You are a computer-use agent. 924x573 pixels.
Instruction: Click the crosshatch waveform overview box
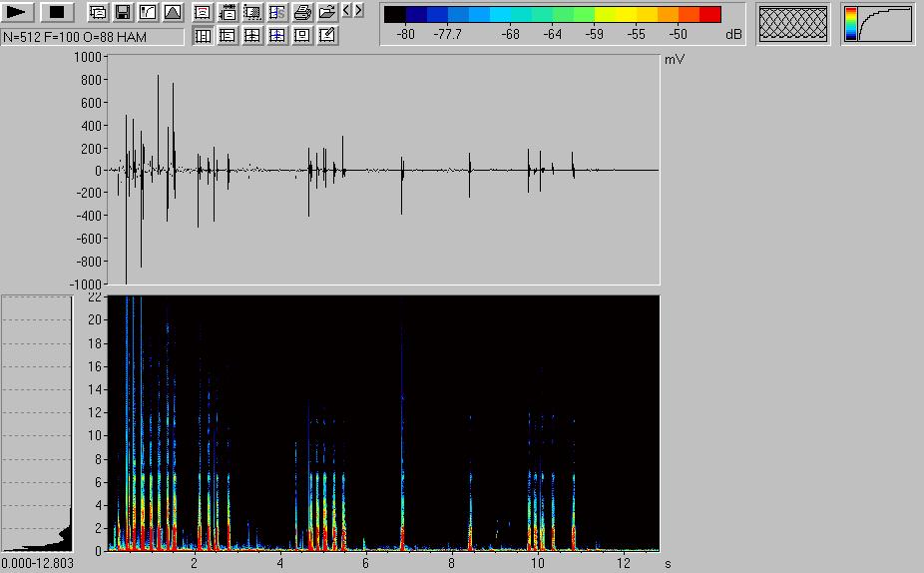click(793, 25)
